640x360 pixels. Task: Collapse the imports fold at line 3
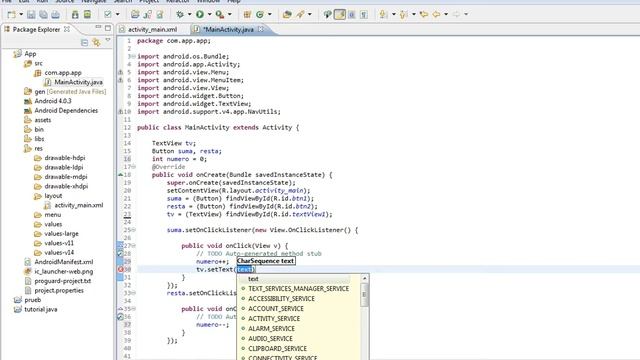[133, 56]
